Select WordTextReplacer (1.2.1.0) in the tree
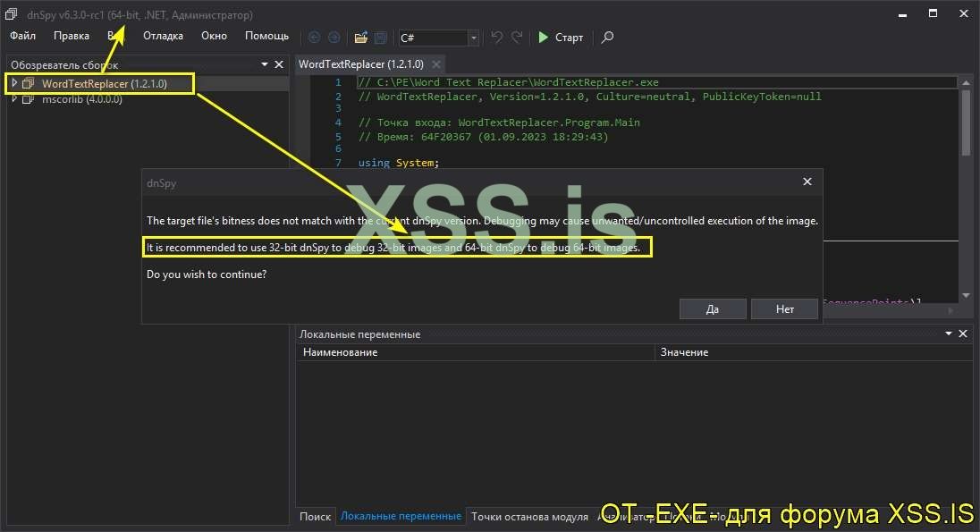Viewport: 980px width, 532px height. (105, 84)
